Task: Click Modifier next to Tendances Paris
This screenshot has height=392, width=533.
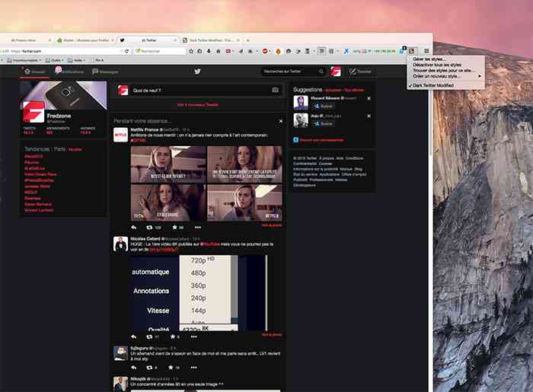Action: [75, 149]
